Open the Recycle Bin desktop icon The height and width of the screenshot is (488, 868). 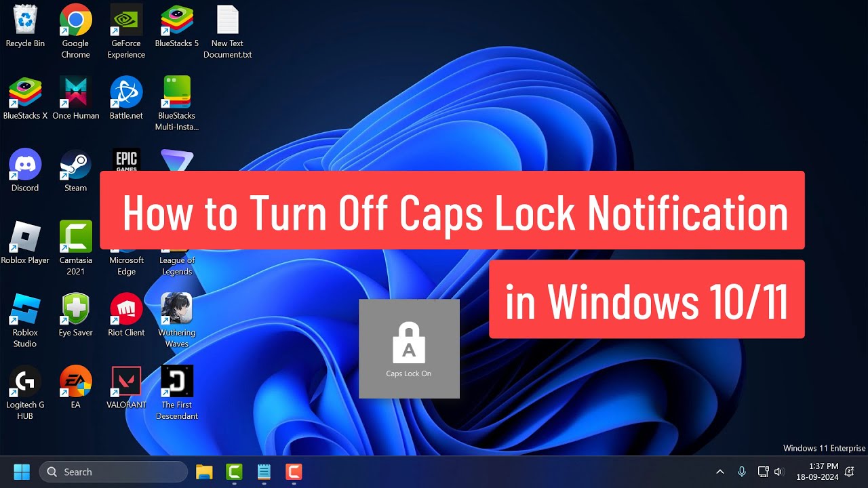[25, 26]
